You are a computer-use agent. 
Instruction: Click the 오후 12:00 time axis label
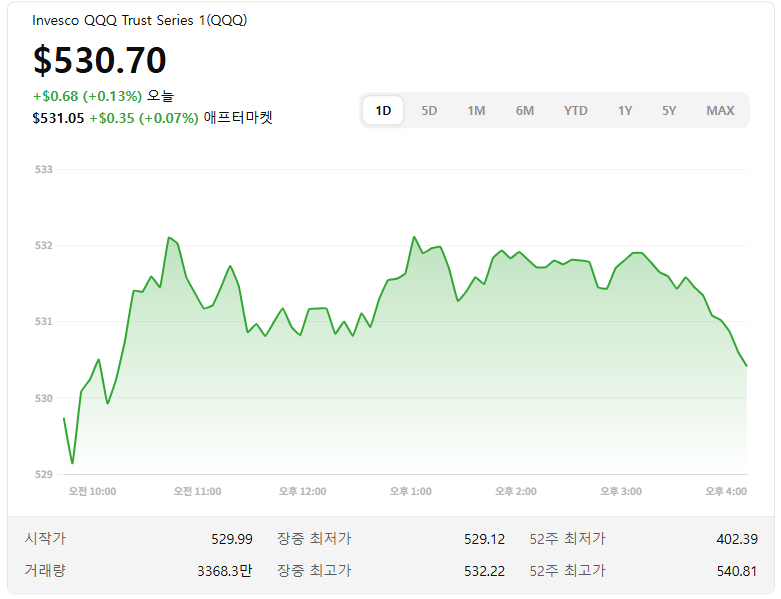pos(302,491)
